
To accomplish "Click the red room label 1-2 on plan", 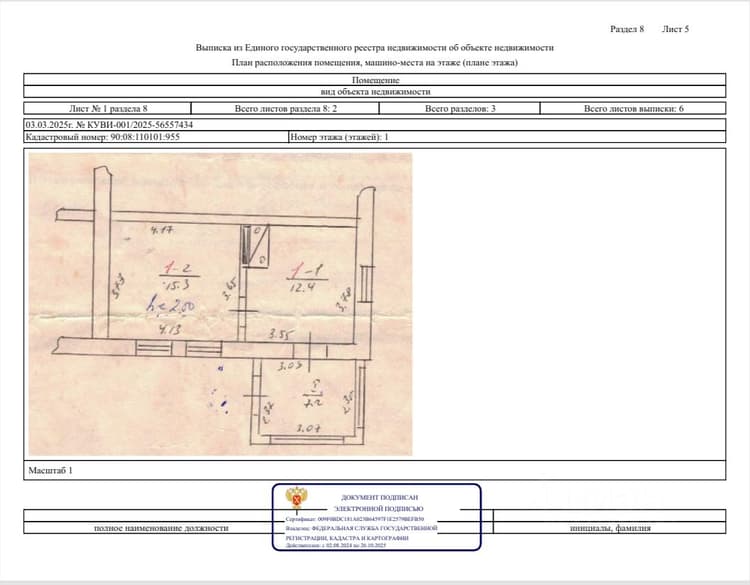I will click(x=177, y=268).
